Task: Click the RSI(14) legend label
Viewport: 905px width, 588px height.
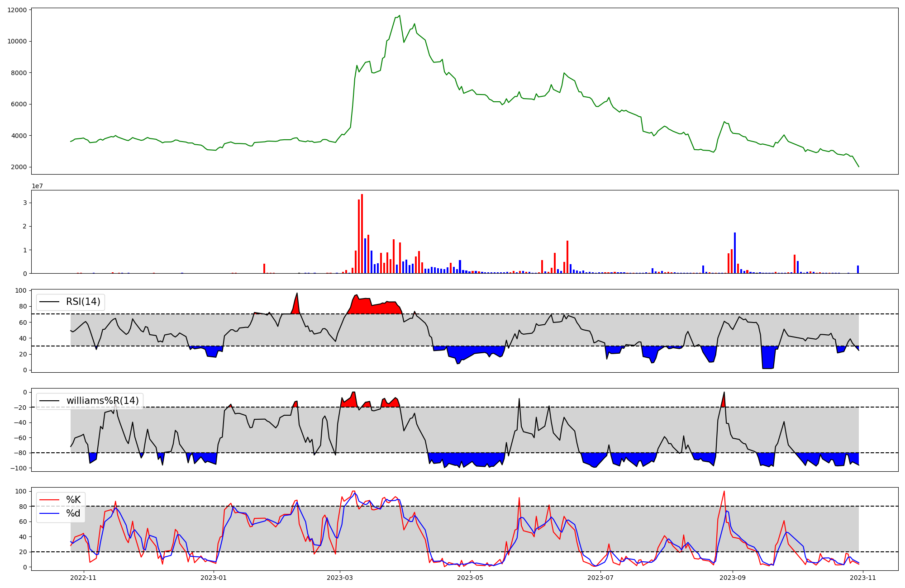Action: pos(83,302)
